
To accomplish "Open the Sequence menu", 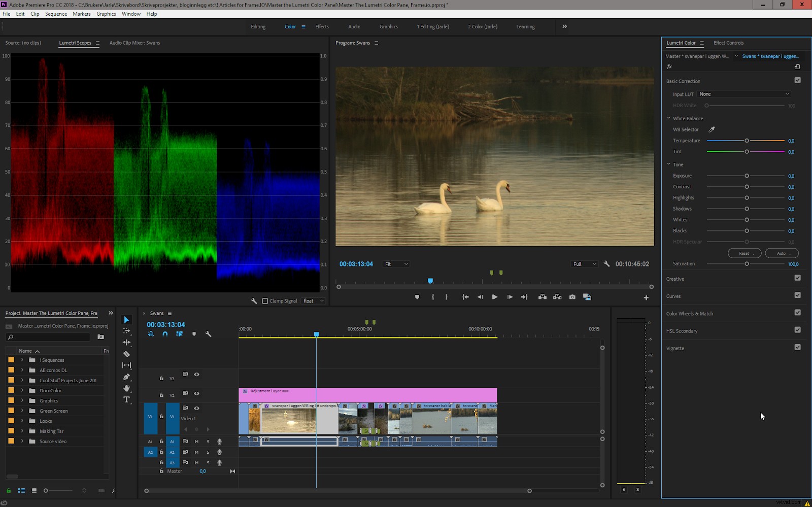I will click(x=56, y=14).
